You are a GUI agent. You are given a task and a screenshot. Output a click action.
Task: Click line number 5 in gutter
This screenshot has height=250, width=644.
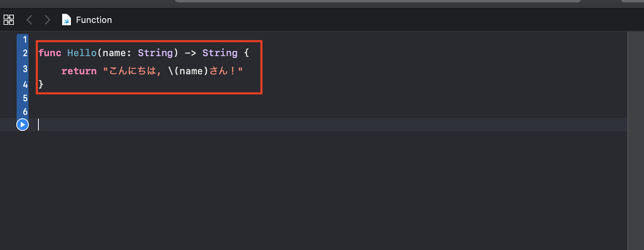[25, 98]
